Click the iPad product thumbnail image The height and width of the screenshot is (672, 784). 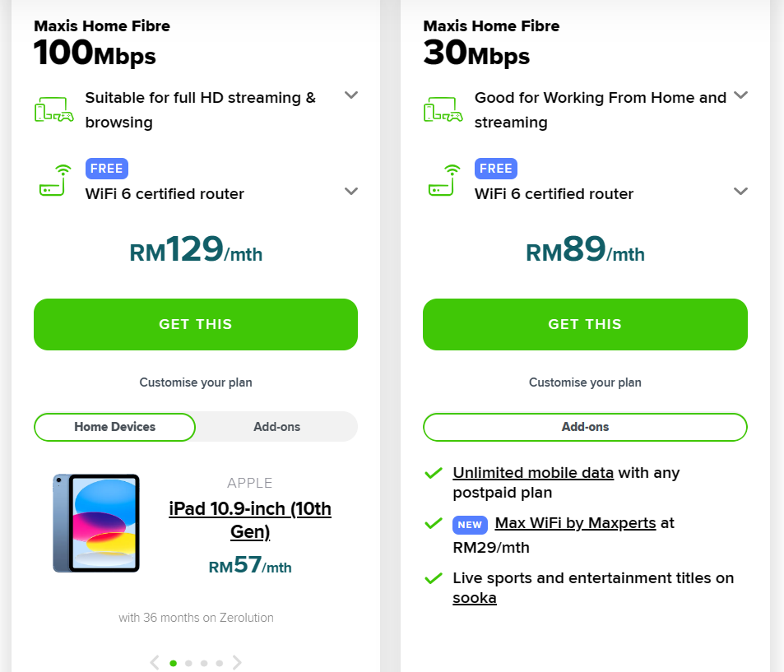96,523
